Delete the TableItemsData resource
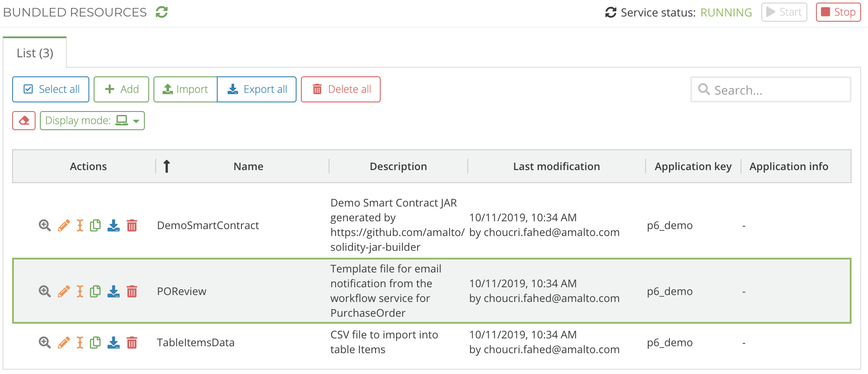This screenshot has height=374, width=868. pos(132,343)
